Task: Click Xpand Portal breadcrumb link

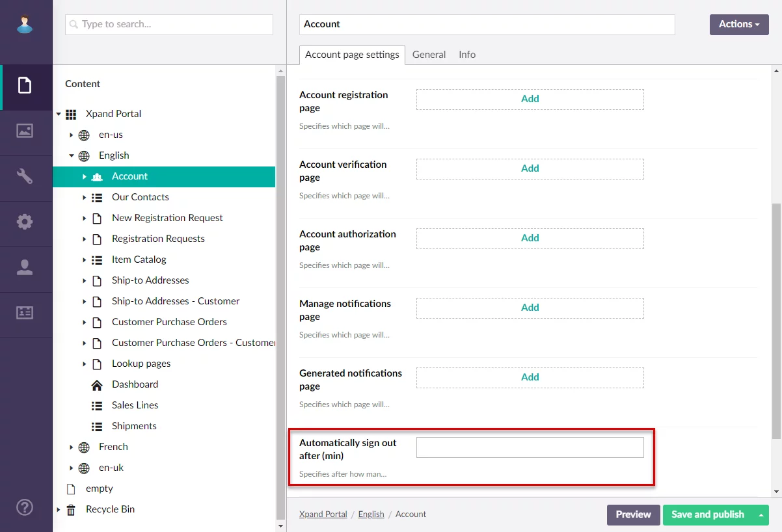Action: click(x=323, y=514)
